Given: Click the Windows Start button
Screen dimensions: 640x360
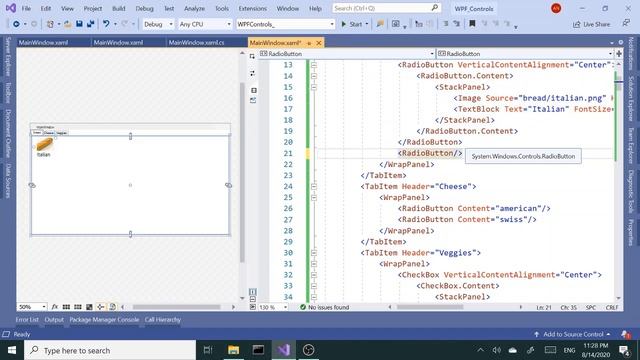Looking at the screenshot, I should 12,350.
